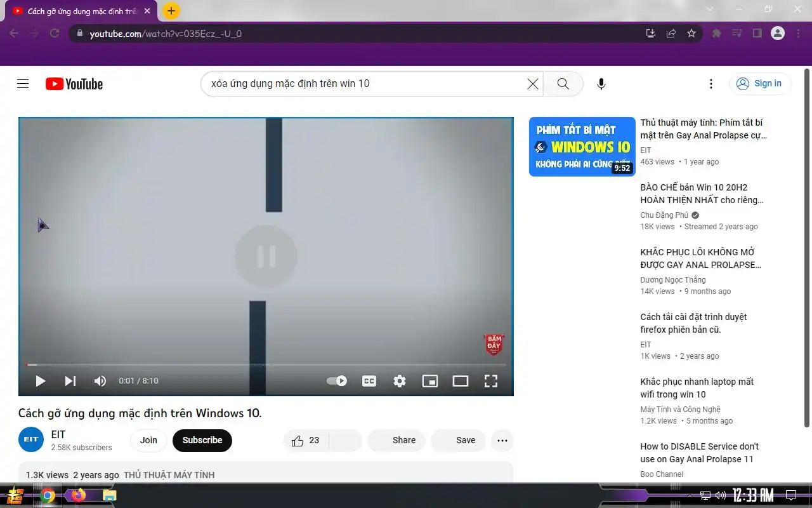
Task: Start voice search with the microphone
Action: tap(601, 84)
